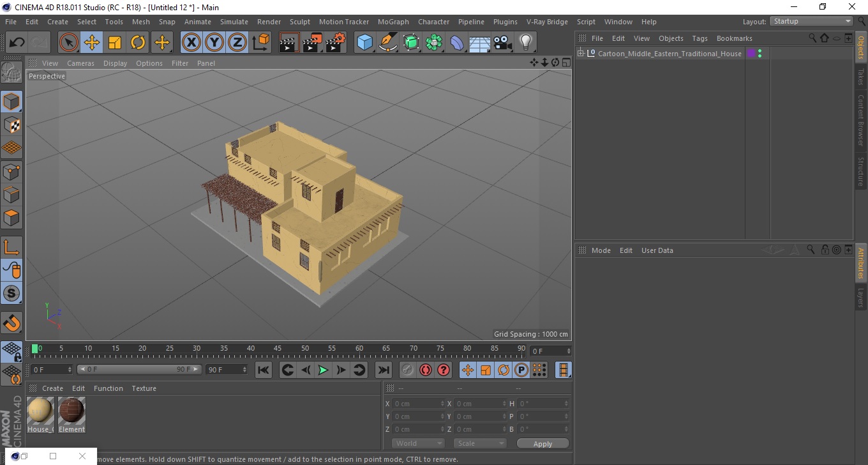Switch to Points mode
868x465 pixels.
11,171
